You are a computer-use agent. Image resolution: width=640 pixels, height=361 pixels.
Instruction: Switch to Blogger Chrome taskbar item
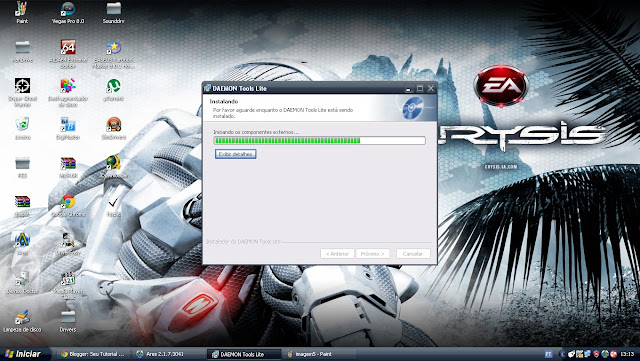tap(93, 354)
